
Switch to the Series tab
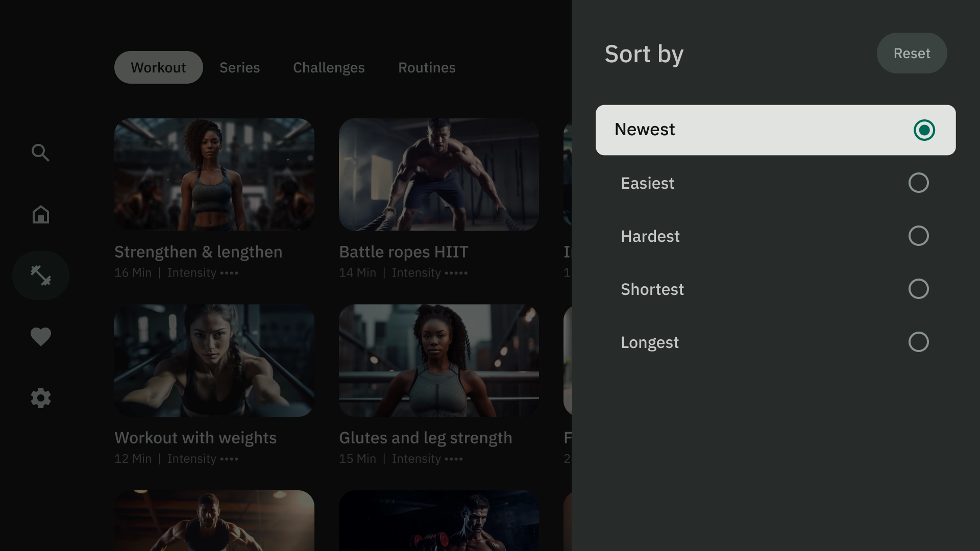[x=239, y=67]
